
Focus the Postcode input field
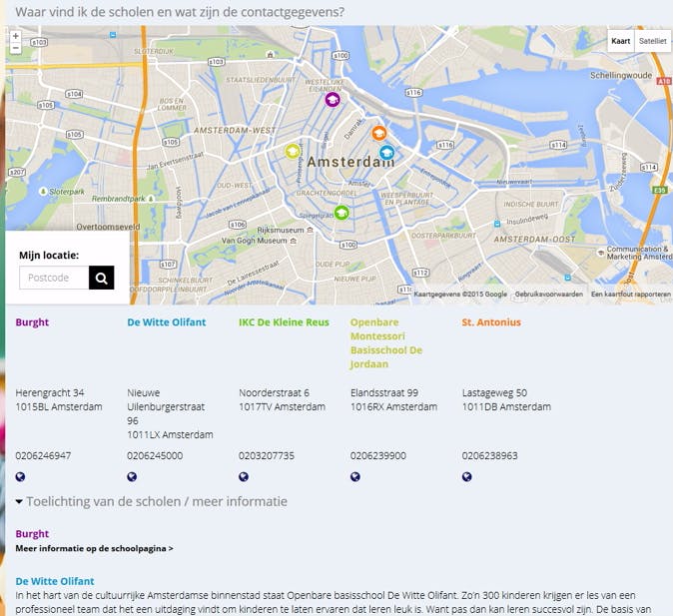[x=55, y=278]
